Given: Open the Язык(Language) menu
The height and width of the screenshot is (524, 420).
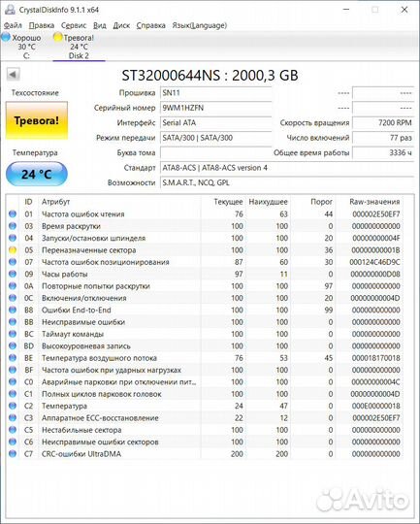Looking at the screenshot, I should (x=200, y=25).
